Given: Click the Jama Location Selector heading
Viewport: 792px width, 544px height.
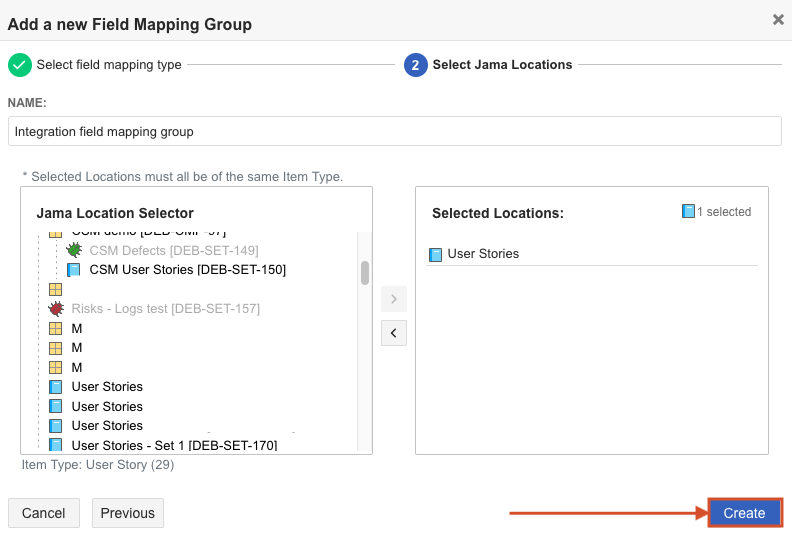Looking at the screenshot, I should pos(115,213).
